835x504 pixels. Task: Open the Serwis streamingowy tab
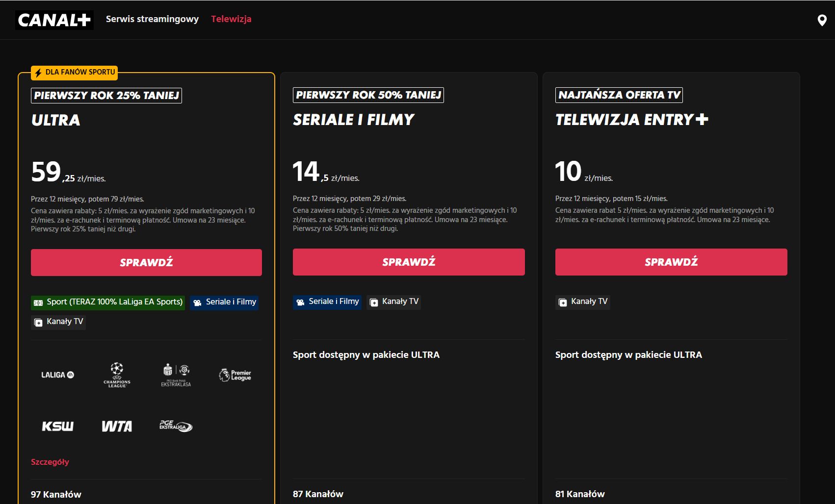click(x=152, y=19)
